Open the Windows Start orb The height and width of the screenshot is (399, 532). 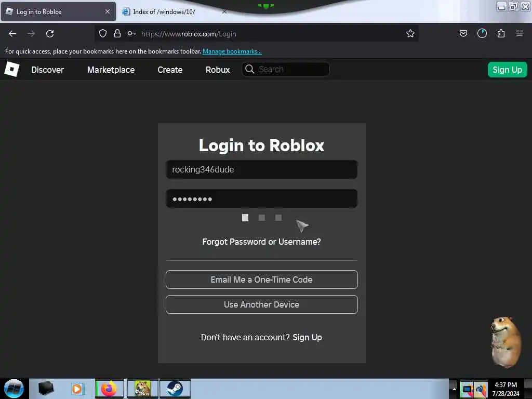14,389
